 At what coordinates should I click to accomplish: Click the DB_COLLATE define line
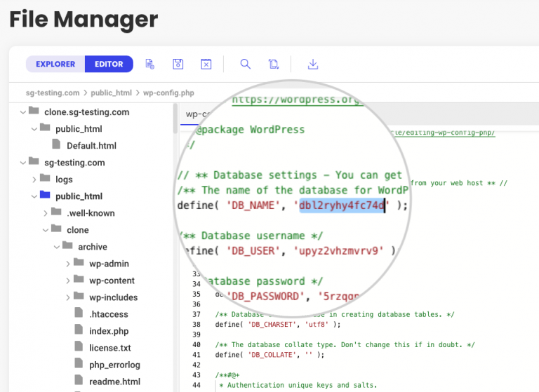click(x=269, y=355)
